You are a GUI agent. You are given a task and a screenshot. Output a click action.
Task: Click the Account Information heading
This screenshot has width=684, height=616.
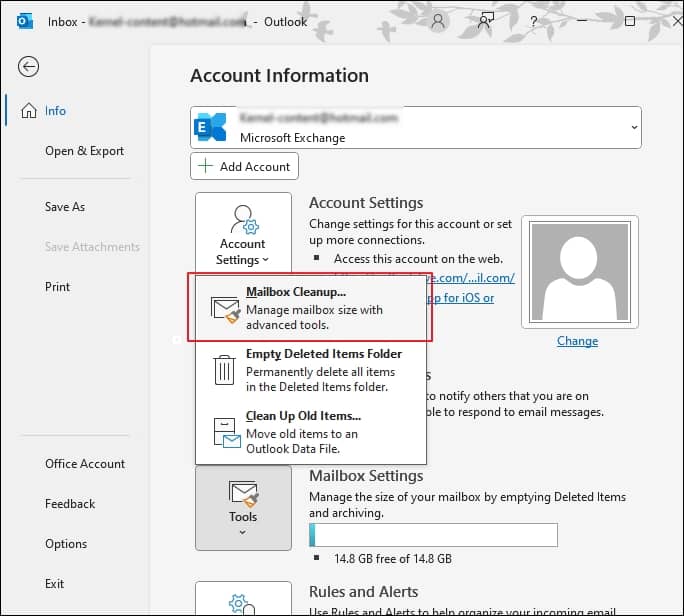(280, 75)
